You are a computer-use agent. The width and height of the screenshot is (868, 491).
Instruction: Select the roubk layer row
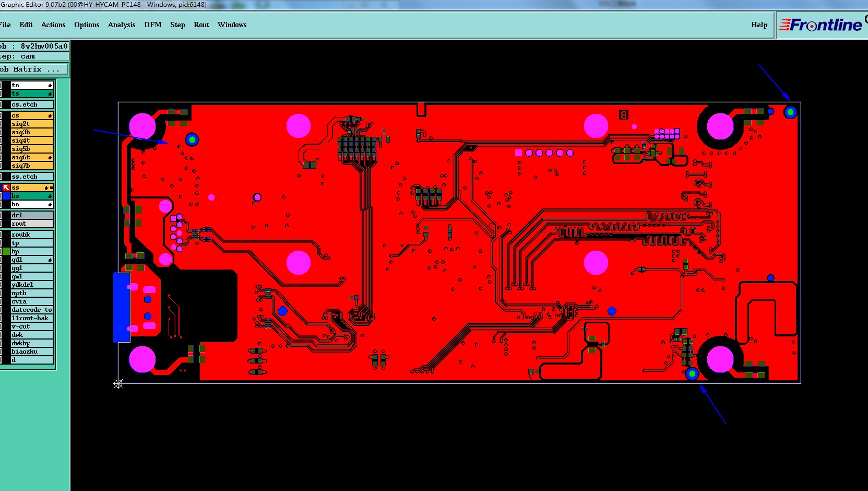pyautogui.click(x=32, y=235)
